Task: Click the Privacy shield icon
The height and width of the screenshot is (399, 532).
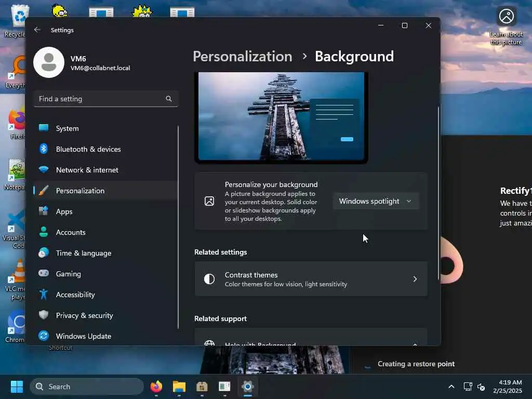Action: click(44, 315)
